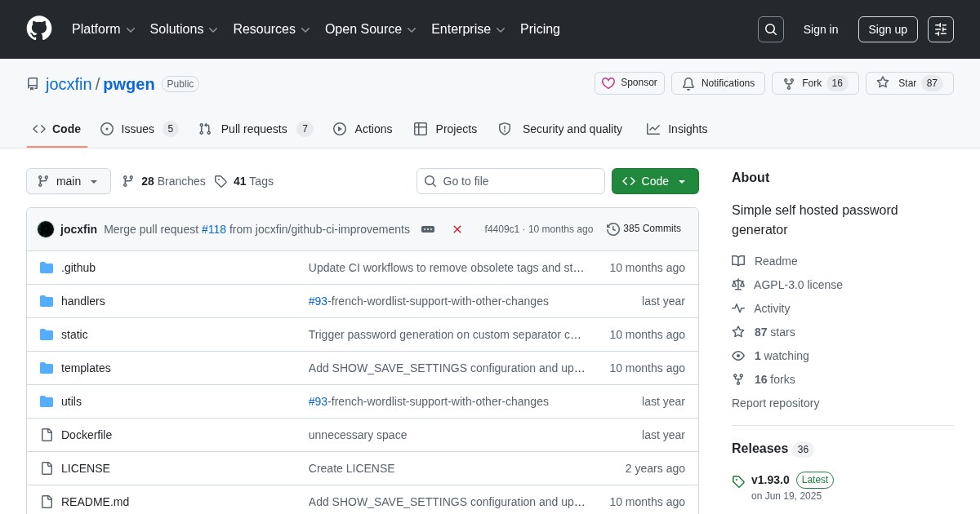Screen dimensions: 980x514
Task: Fork the pwgen repository
Action: pos(815,83)
